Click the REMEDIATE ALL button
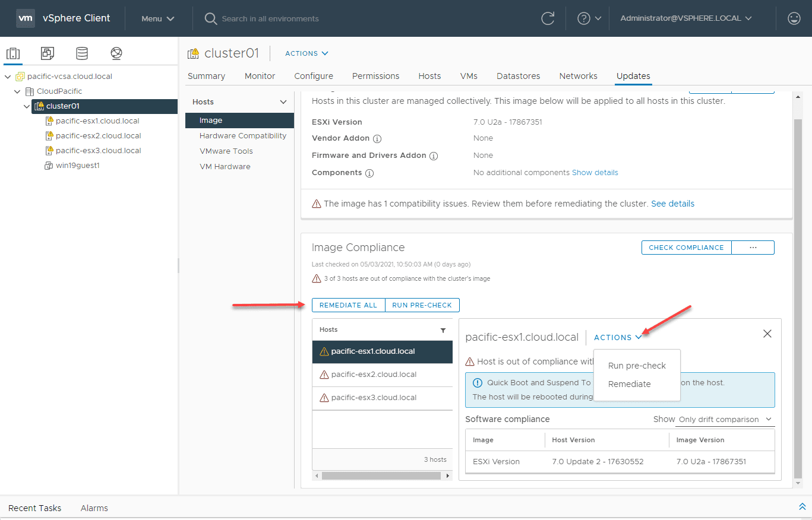Viewport: 812px width, 520px height. pos(348,305)
